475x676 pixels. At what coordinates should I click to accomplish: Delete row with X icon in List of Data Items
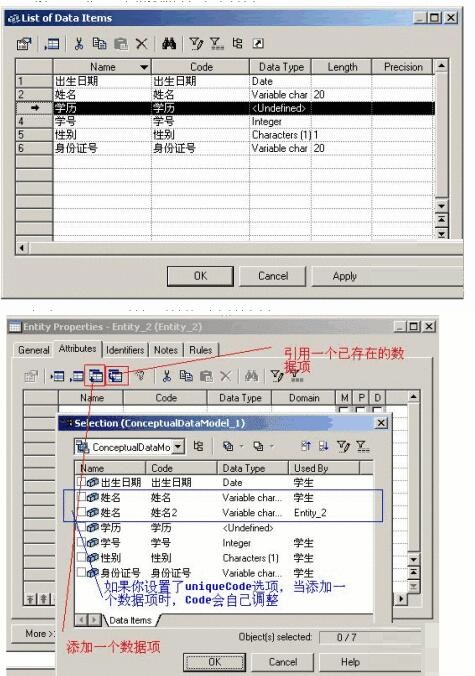[x=141, y=44]
